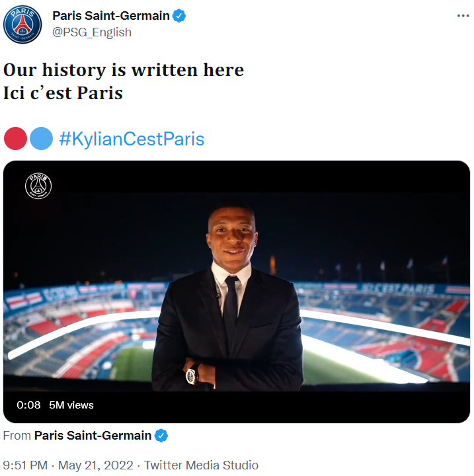Open the Twitter Media Studio source link
This screenshot has width=474, height=476.
[201, 465]
